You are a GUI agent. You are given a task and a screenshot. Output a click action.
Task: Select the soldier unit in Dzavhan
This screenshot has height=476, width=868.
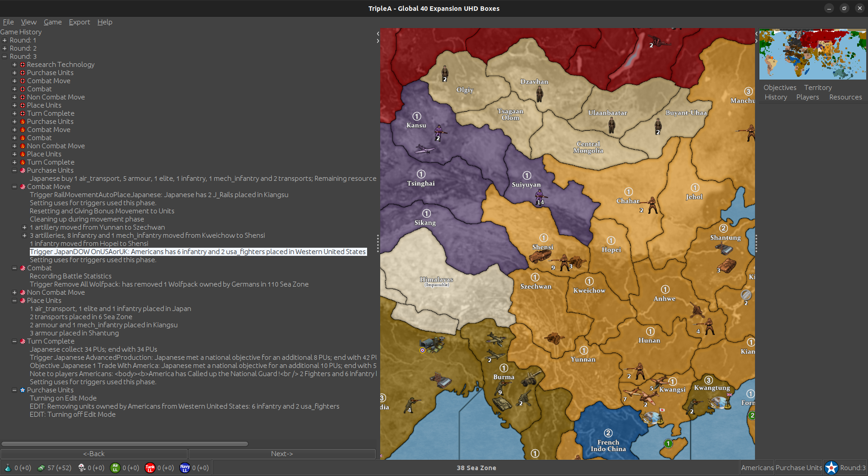[539, 94]
